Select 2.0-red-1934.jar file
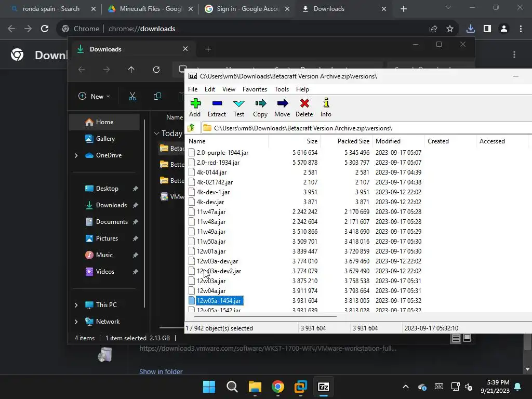 tap(218, 163)
